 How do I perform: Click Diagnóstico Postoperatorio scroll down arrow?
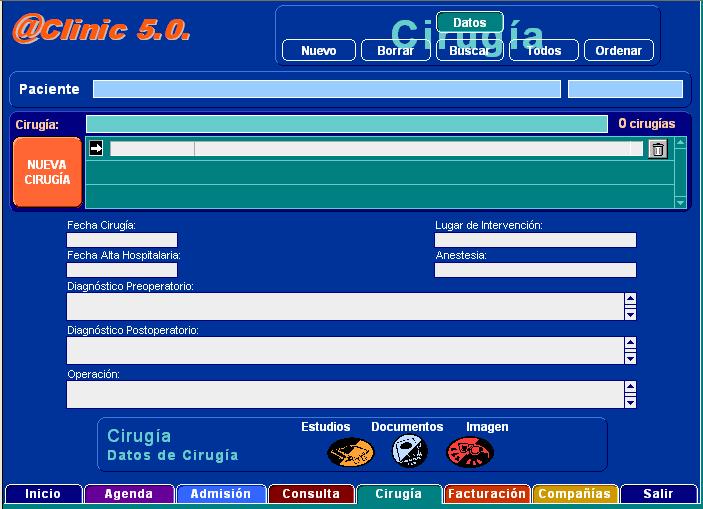(630, 359)
